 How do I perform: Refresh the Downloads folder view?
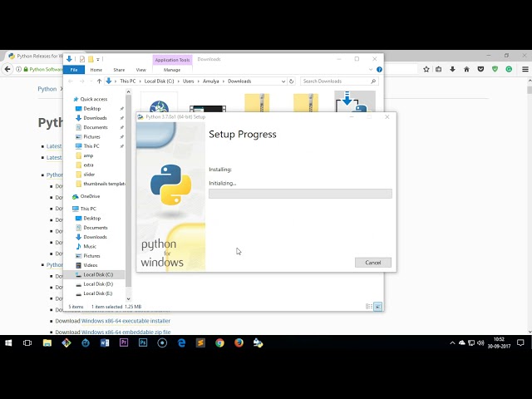coord(291,81)
